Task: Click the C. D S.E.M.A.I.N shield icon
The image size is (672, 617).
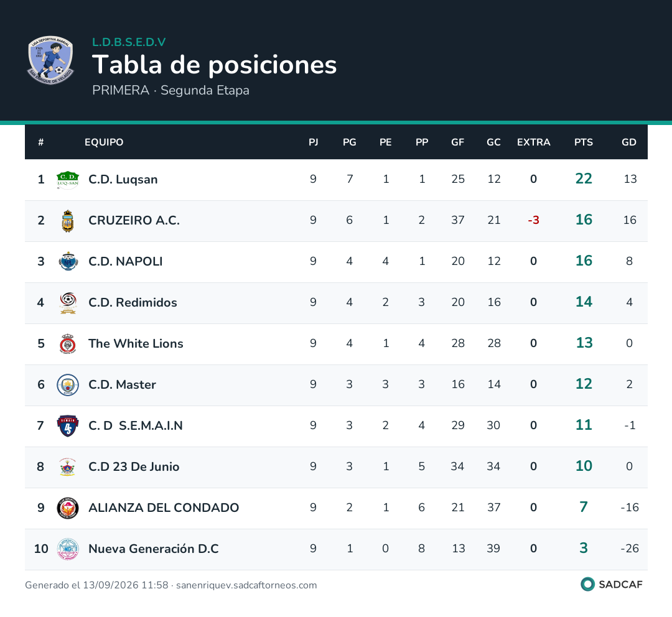Action: 68,425
